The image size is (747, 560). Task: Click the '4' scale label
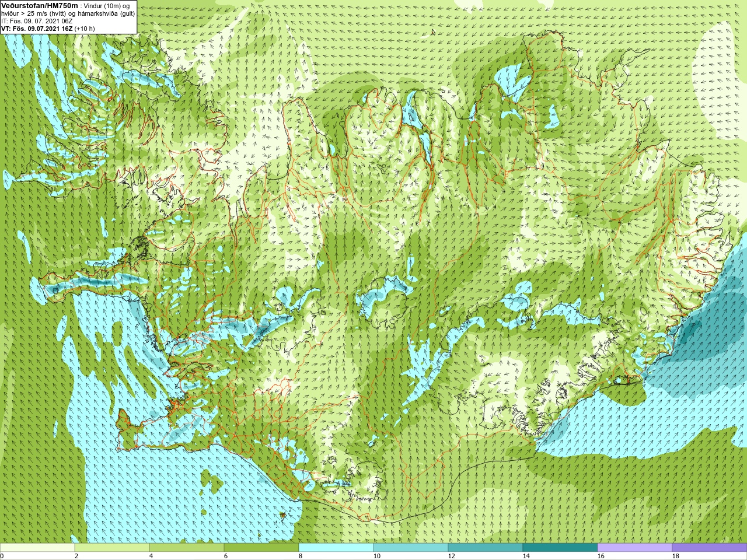pyautogui.click(x=151, y=556)
